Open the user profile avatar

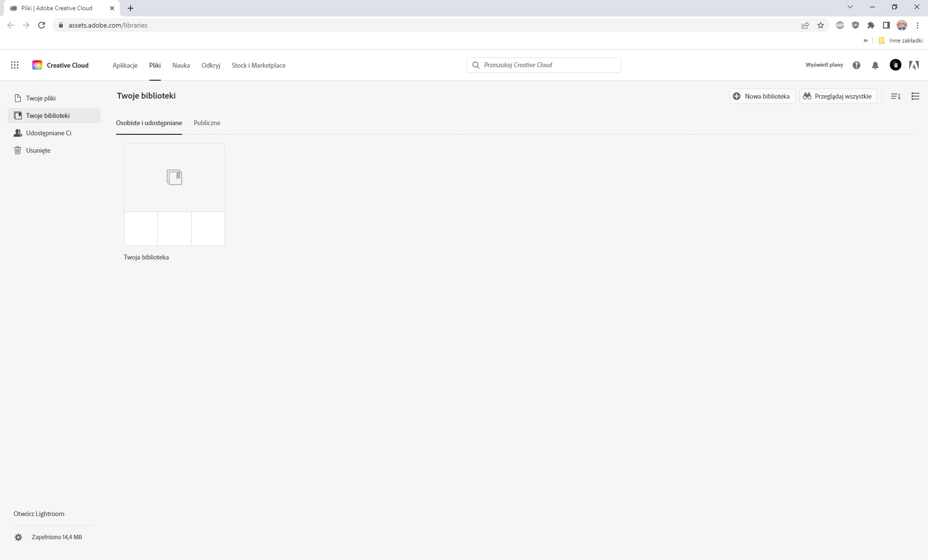tap(895, 65)
